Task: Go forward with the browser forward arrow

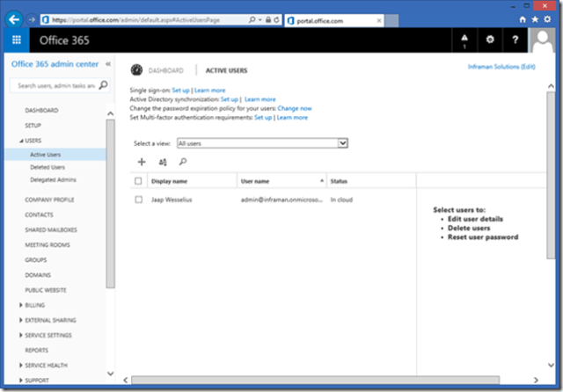Action: pos(32,19)
